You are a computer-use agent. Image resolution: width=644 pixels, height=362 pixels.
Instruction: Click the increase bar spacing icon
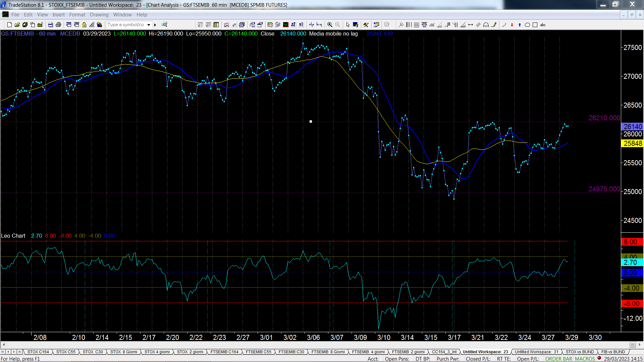(319, 25)
